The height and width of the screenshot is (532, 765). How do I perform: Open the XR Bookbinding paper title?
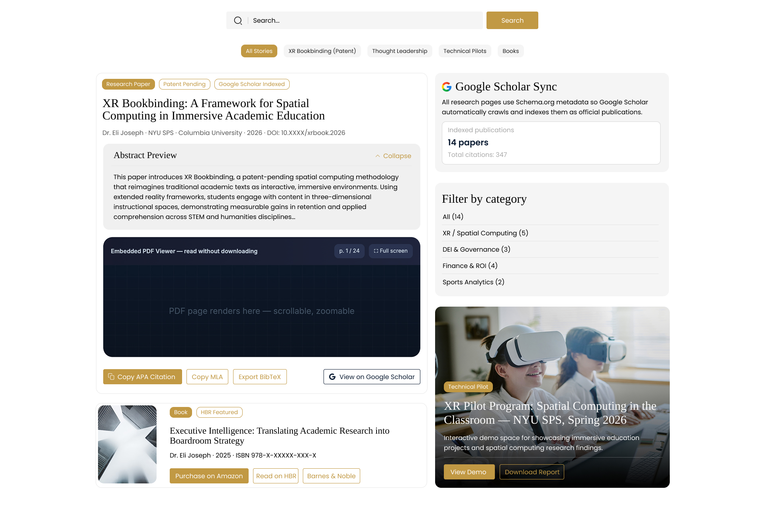point(214,110)
